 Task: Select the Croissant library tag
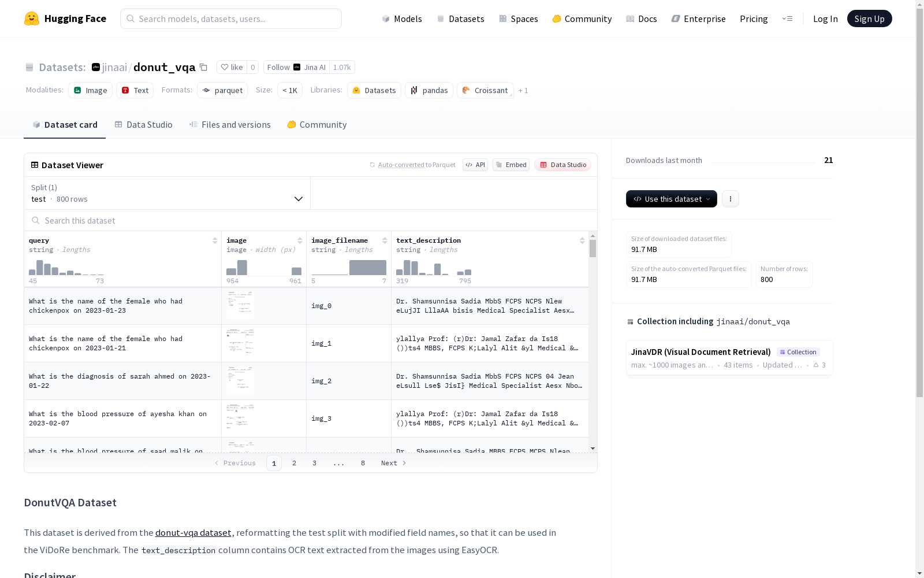coord(485,90)
